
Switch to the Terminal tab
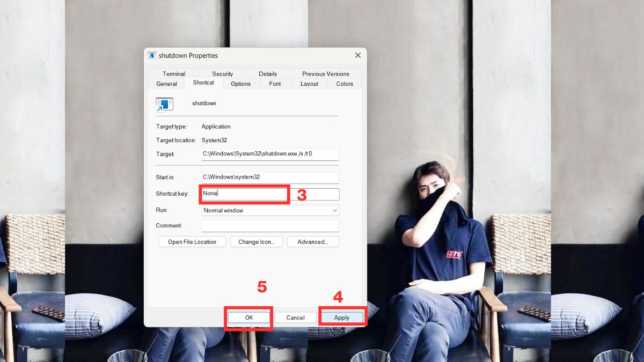174,74
